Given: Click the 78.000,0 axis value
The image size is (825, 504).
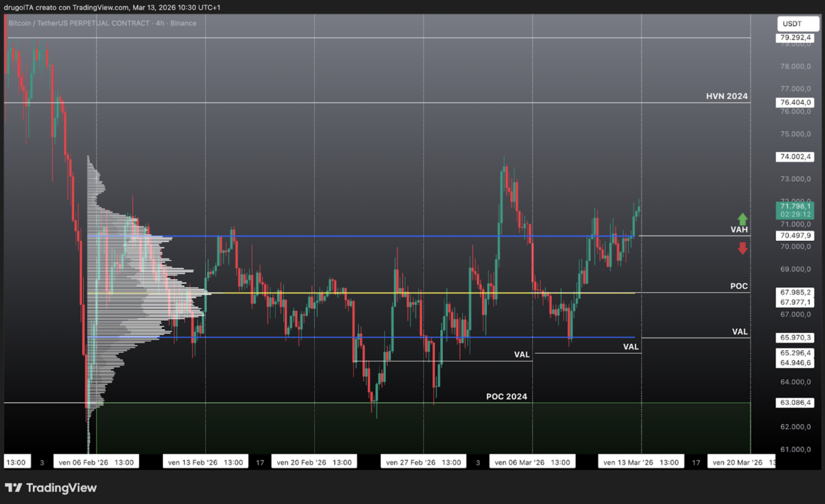Looking at the screenshot, I should pos(796,67).
